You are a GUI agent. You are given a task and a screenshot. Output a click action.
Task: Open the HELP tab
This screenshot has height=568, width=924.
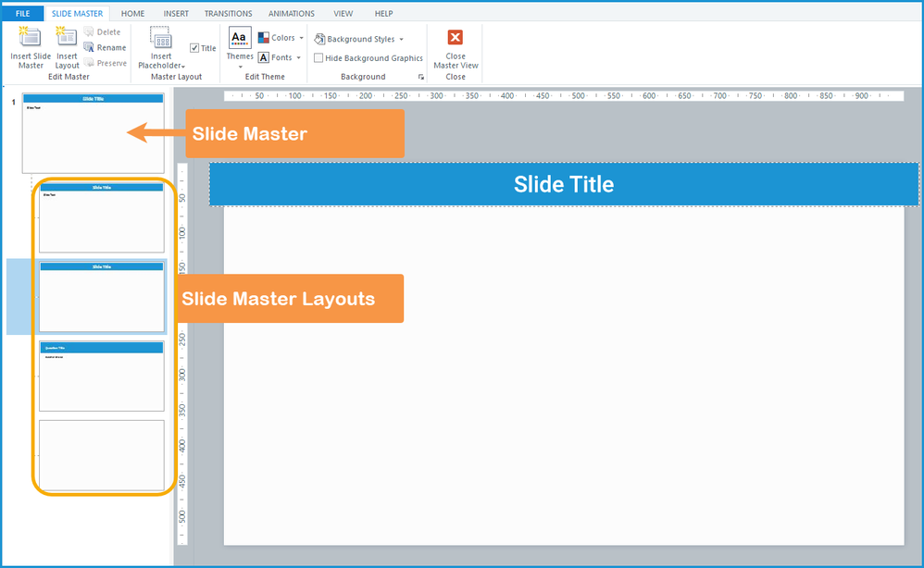click(x=383, y=13)
